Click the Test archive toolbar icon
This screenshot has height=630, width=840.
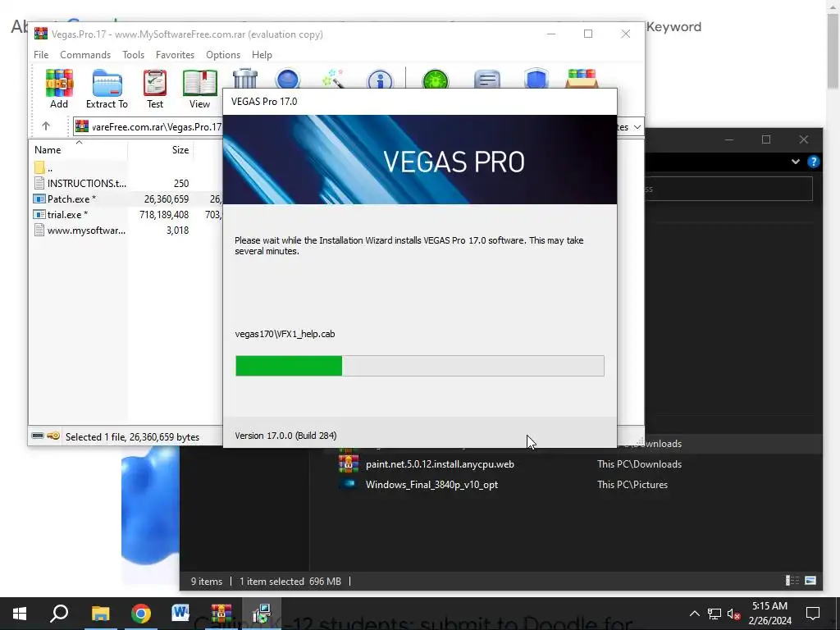pyautogui.click(x=155, y=89)
